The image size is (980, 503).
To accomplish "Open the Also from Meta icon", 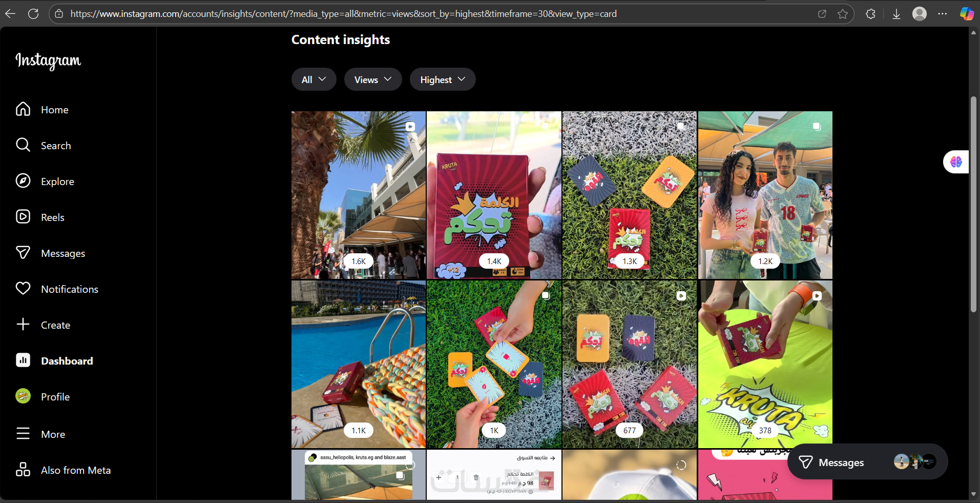I will [x=23, y=470].
